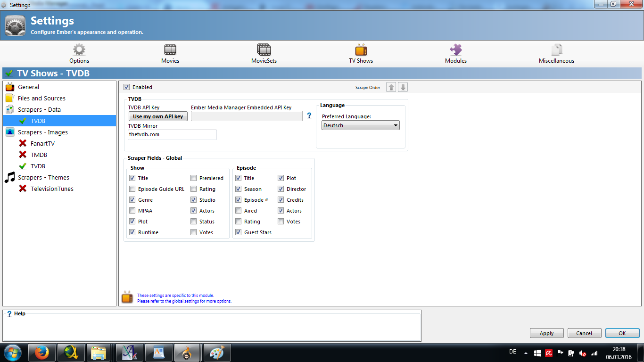Click the TV icon beside General
644x362 pixels.
(x=10, y=87)
